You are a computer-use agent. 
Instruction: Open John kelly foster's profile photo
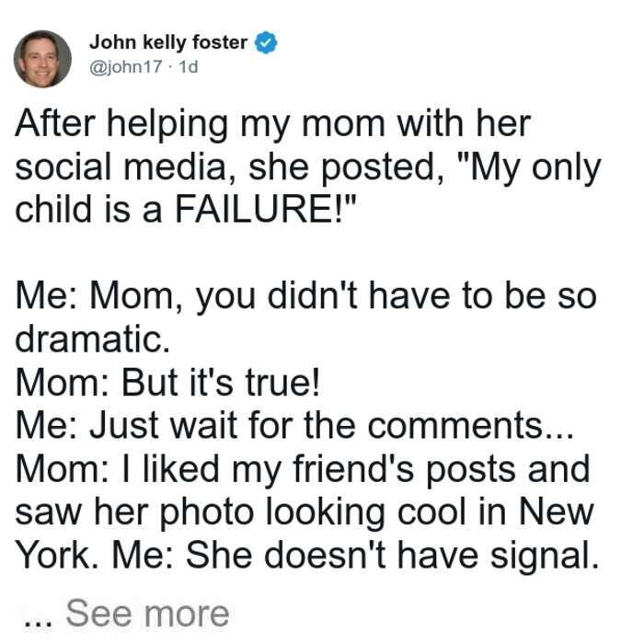[42, 59]
